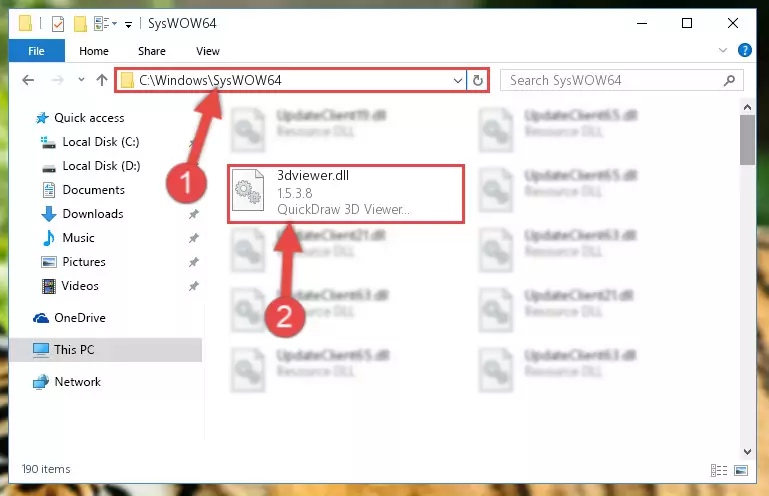The height and width of the screenshot is (496, 769).
Task: Click the pin icon next to Pictures
Action: click(194, 262)
